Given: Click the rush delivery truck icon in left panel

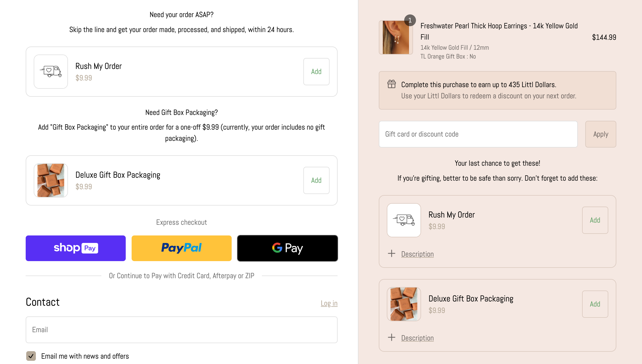Looking at the screenshot, I should (x=51, y=72).
